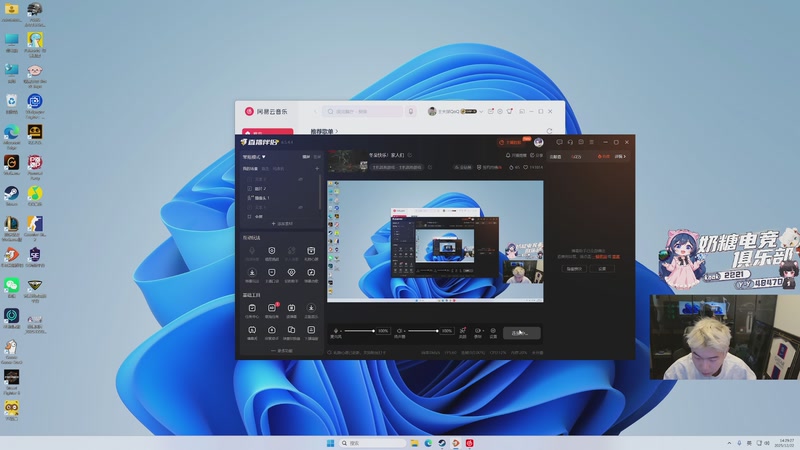800x450 pixels.
Task: Click the add source (添加素材) button
Action: point(282,224)
